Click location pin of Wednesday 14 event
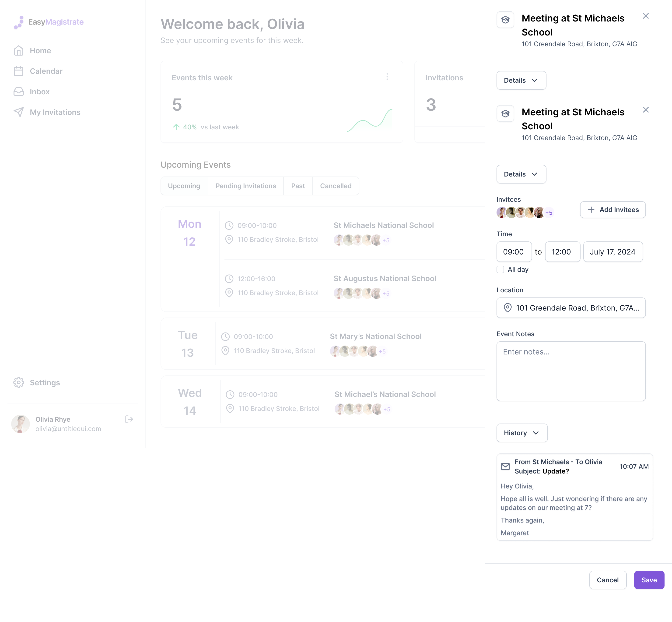This screenshot has width=672, height=622. point(230,409)
